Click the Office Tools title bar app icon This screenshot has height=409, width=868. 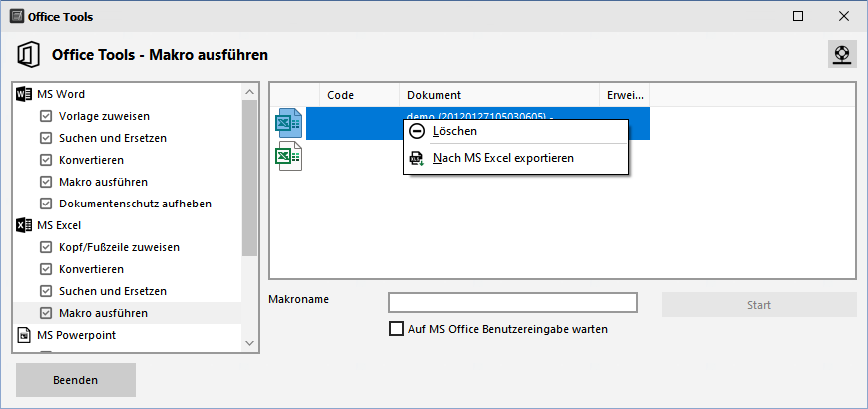point(17,17)
